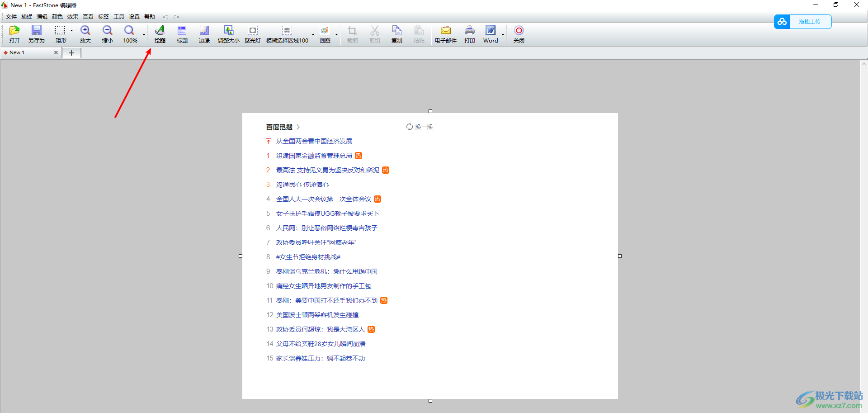Click the redo arrow in menu bar
This screenshot has width=868, height=413.
click(176, 17)
